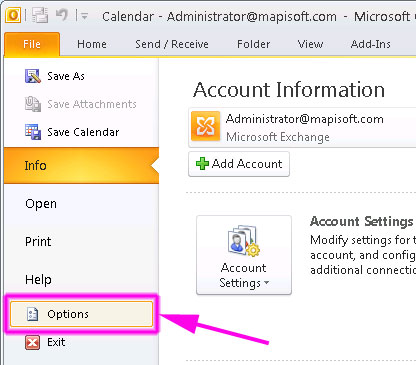Click the orange Microsoft Exchange account icon
The width and height of the screenshot is (416, 365).
click(205, 126)
